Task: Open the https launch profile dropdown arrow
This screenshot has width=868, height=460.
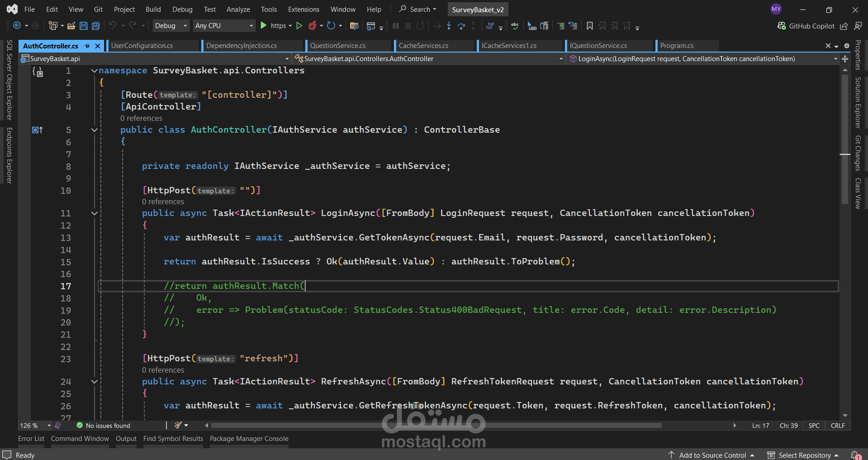Action: click(290, 26)
